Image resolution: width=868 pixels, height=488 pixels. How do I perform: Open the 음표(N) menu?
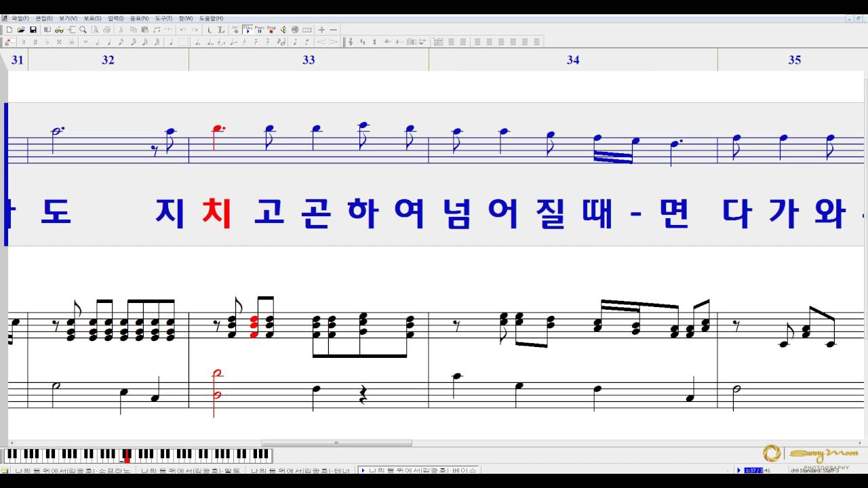[x=139, y=18]
